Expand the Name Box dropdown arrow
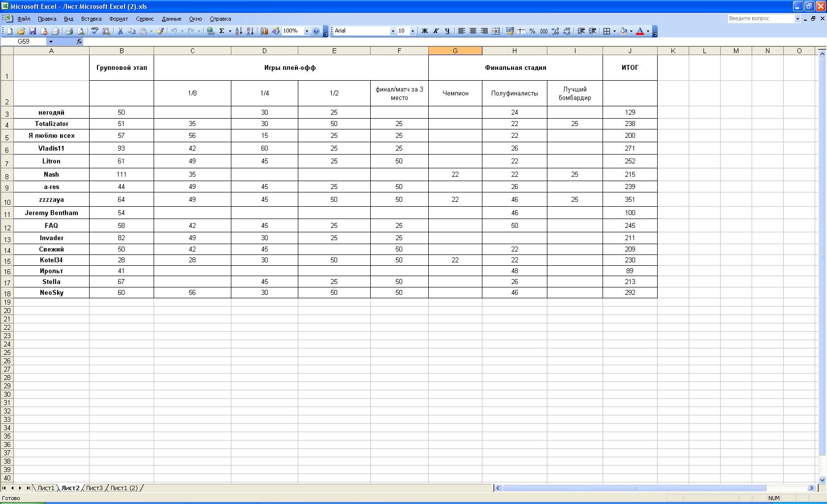The image size is (827, 504). tap(51, 42)
